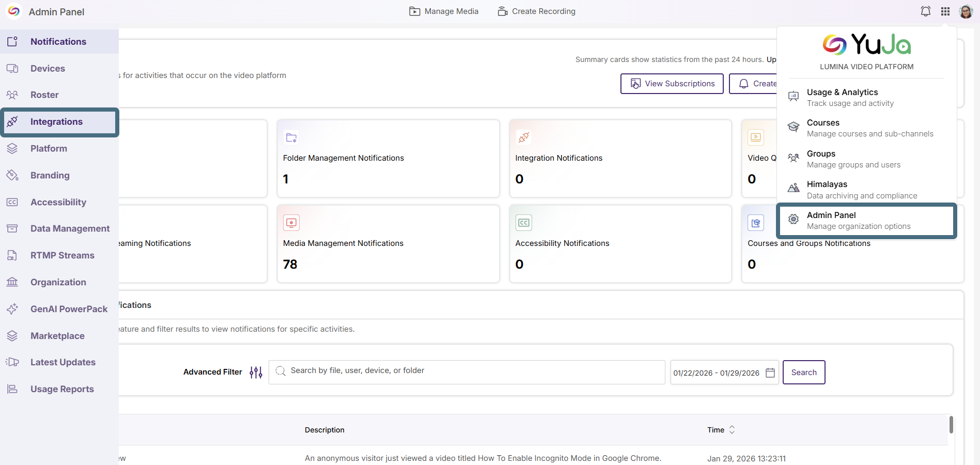
Task: Click the notifications table vertical scrollbar
Action: (x=951, y=425)
